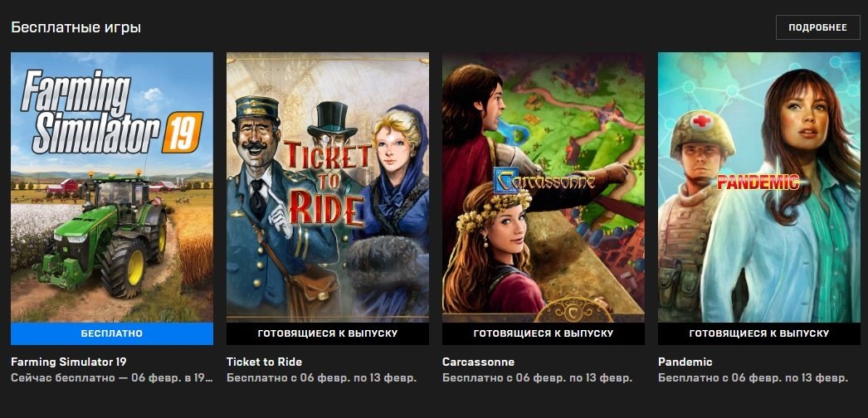868x418 pixels.
Task: Click the free dates text under Carcassonne
Action: coord(537,379)
